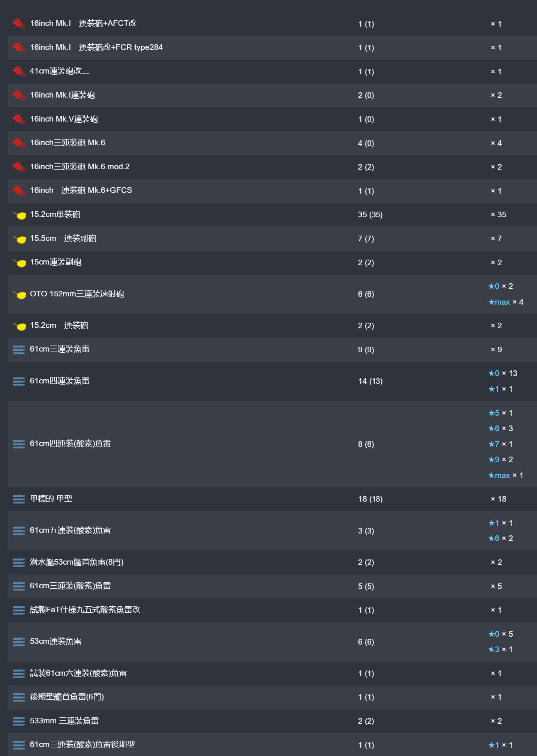Click ★6 × 2 entry for 61cm五連装(酸素)魚雷
This screenshot has height=756, width=537.
tap(501, 538)
